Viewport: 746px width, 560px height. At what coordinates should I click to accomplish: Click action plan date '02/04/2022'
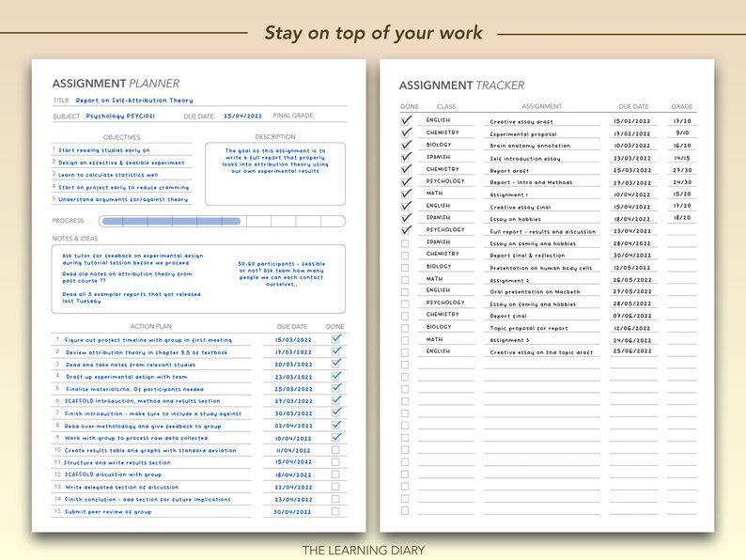coord(293,426)
